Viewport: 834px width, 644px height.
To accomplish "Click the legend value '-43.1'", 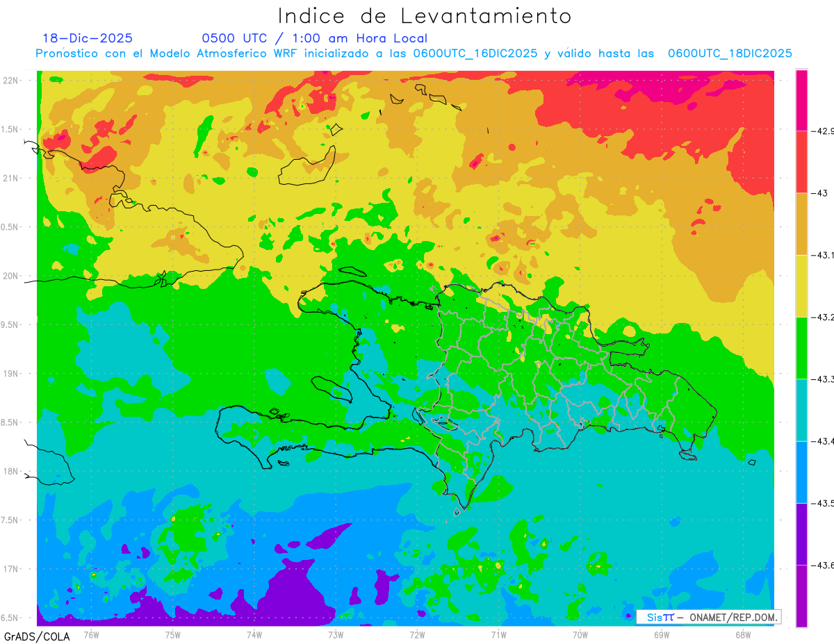I will [823, 255].
